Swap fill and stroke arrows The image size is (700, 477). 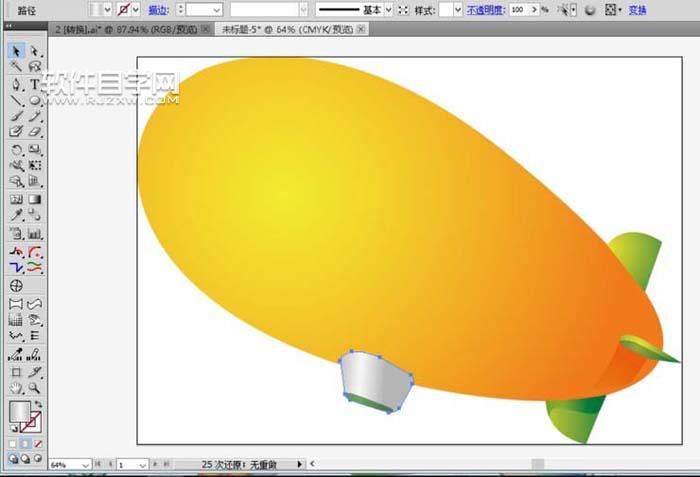point(39,404)
